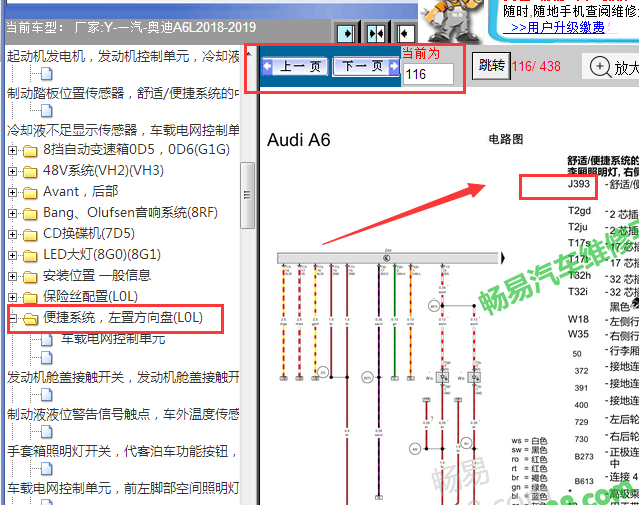Click tree panel scroll-up arrow
The height and width of the screenshot is (505, 639).
pyautogui.click(x=249, y=54)
